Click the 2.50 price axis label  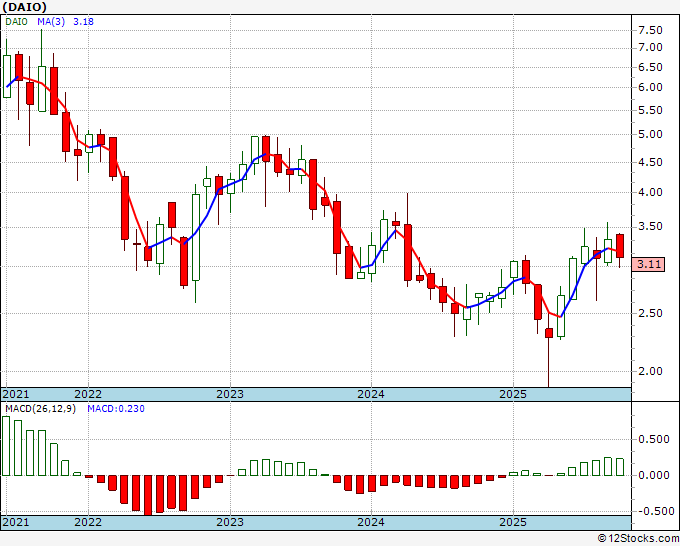[x=650, y=313]
